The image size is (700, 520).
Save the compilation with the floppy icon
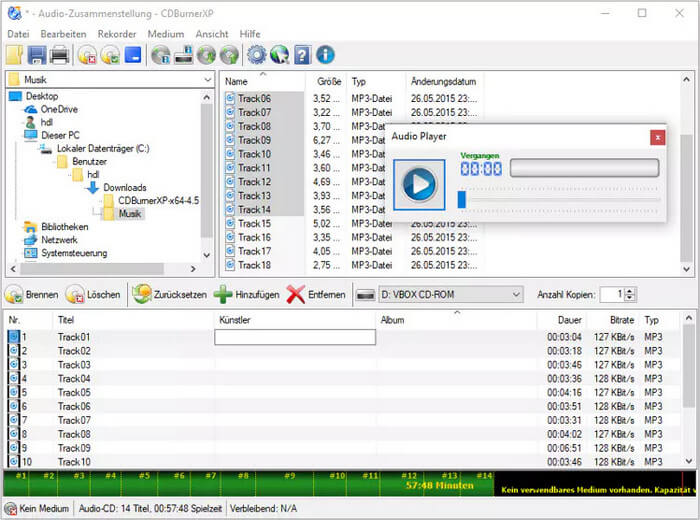click(37, 55)
